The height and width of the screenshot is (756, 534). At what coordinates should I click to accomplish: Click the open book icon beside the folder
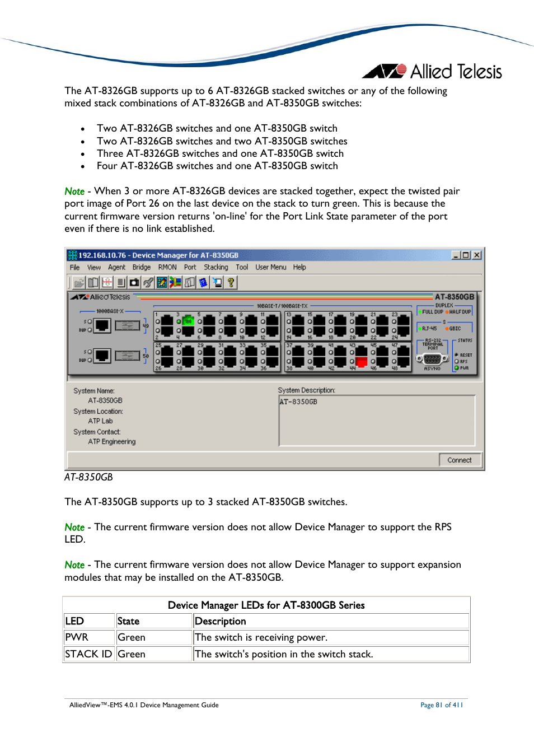coord(93,283)
